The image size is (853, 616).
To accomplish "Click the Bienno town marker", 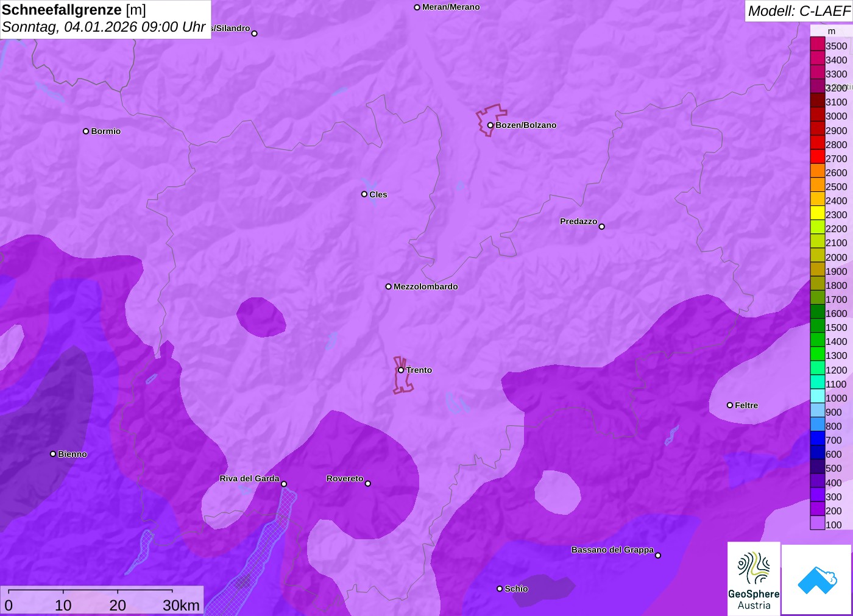I will [x=53, y=454].
